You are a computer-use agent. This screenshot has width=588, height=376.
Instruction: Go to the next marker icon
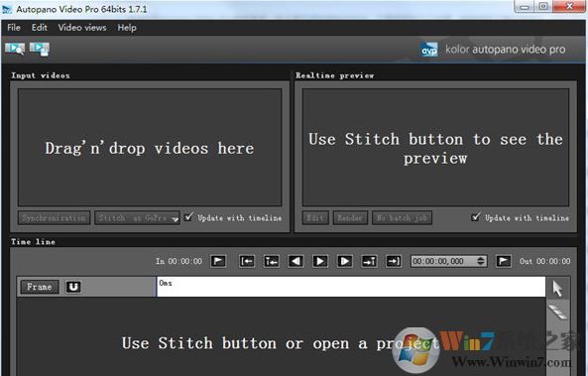coord(369,261)
